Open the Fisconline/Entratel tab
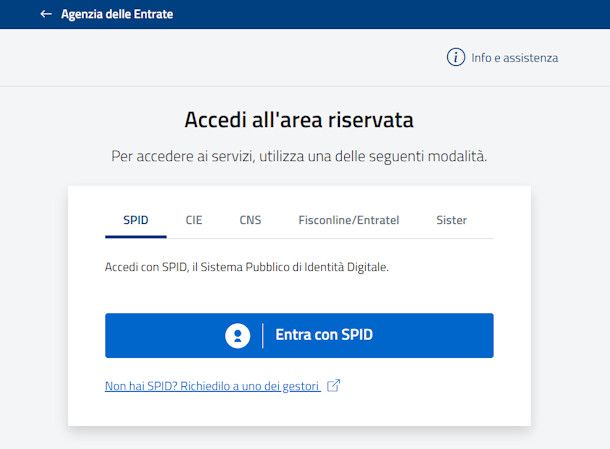This screenshot has height=449, width=610. click(349, 220)
